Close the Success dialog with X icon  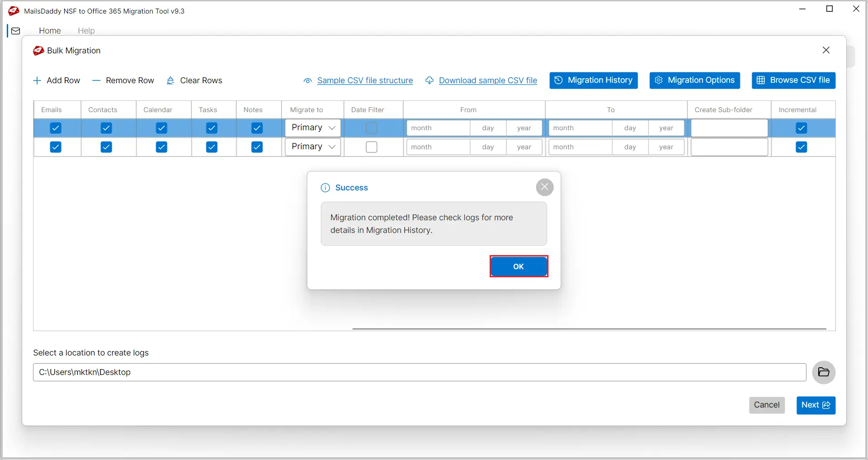pos(544,187)
